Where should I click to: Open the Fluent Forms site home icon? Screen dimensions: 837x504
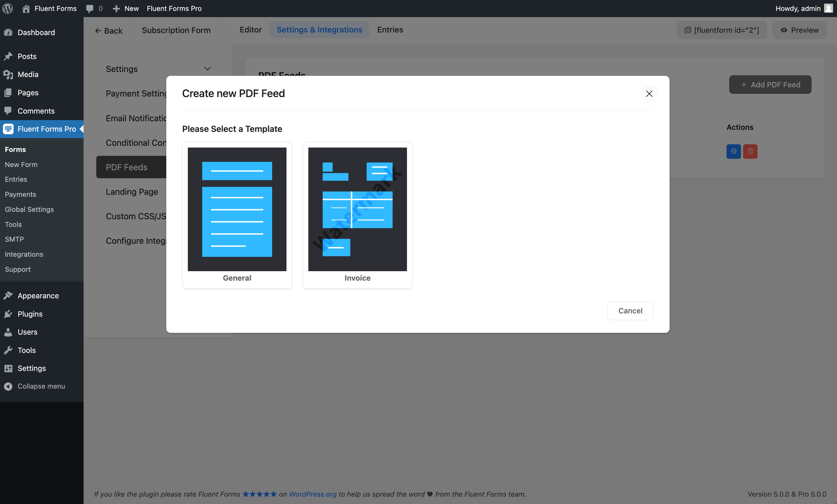coord(26,9)
